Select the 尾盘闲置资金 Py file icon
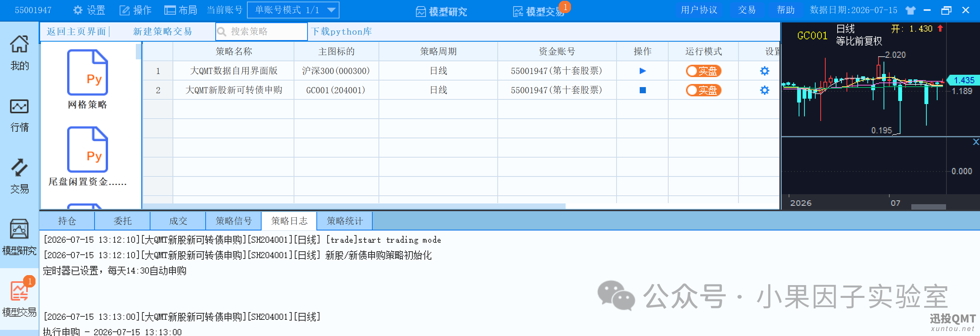 coord(88,150)
